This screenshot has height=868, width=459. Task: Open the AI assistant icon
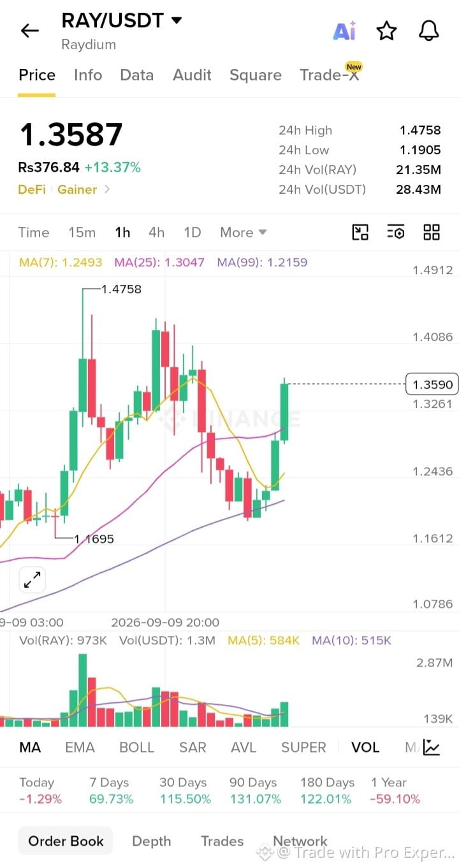tap(345, 31)
